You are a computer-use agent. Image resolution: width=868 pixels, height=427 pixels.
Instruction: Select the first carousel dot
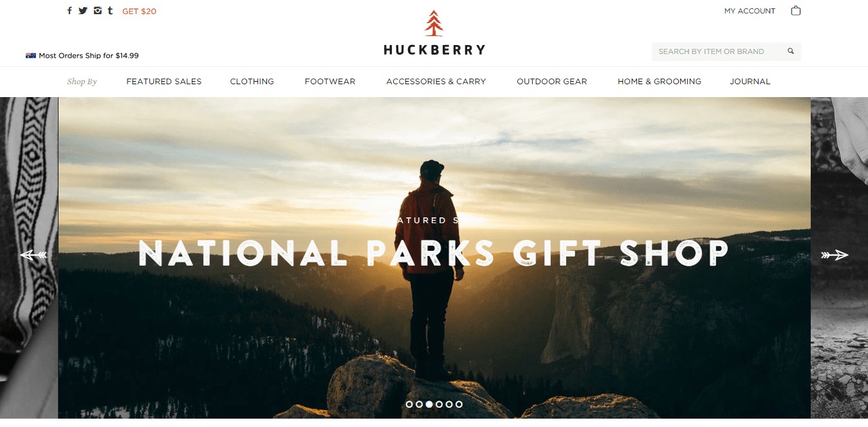409,404
